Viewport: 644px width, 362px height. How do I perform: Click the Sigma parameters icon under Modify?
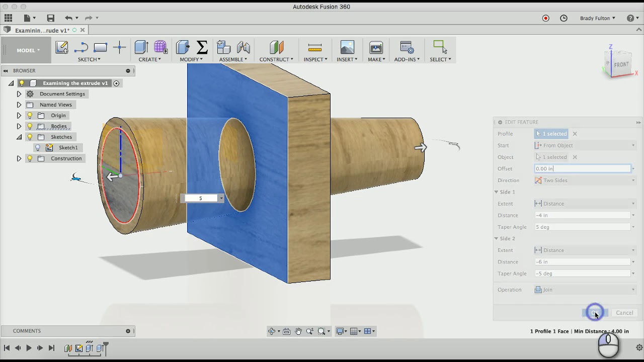click(x=202, y=48)
